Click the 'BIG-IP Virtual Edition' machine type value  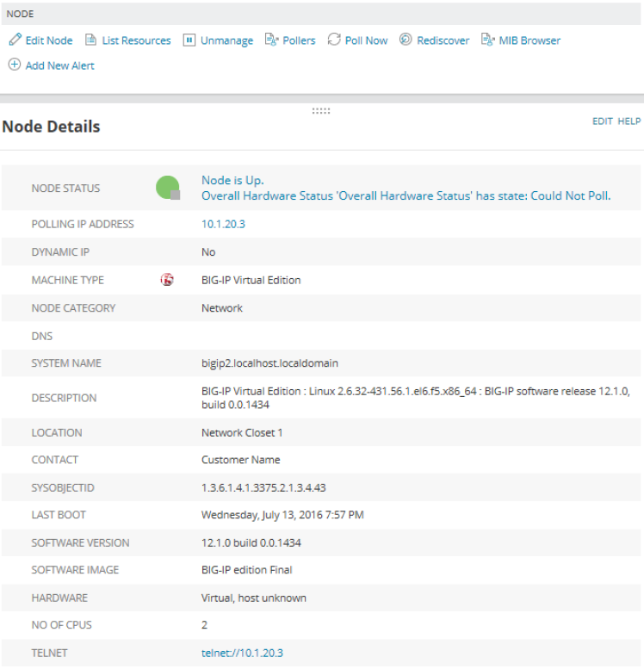coord(251,280)
